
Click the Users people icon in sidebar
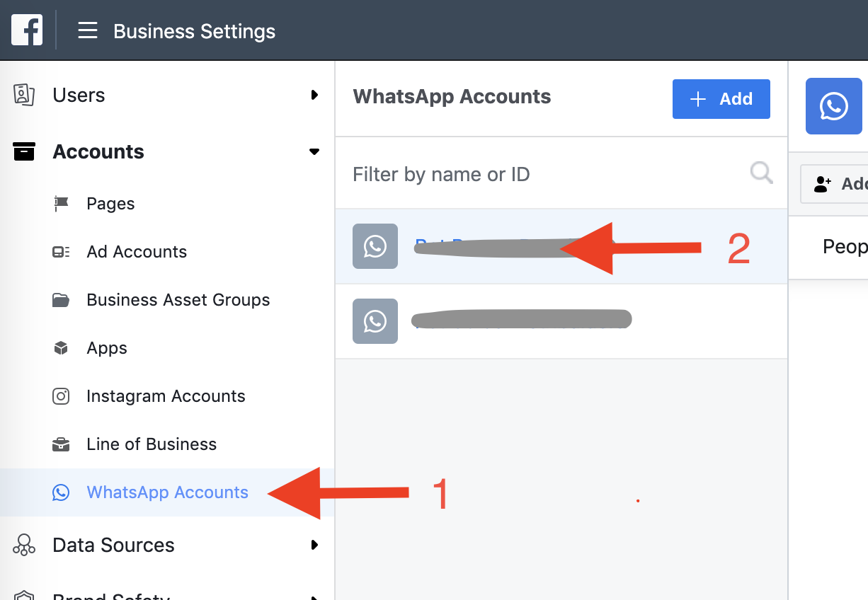pyautogui.click(x=24, y=95)
